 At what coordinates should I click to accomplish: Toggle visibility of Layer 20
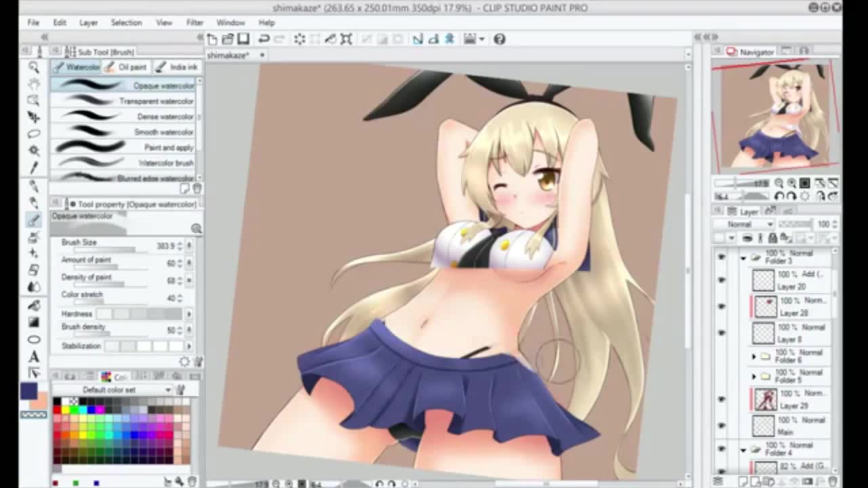click(721, 280)
